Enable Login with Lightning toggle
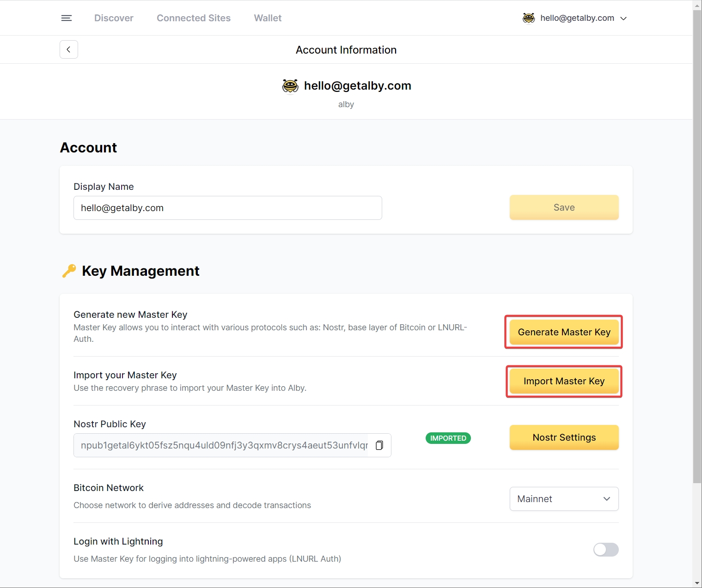 pos(605,550)
